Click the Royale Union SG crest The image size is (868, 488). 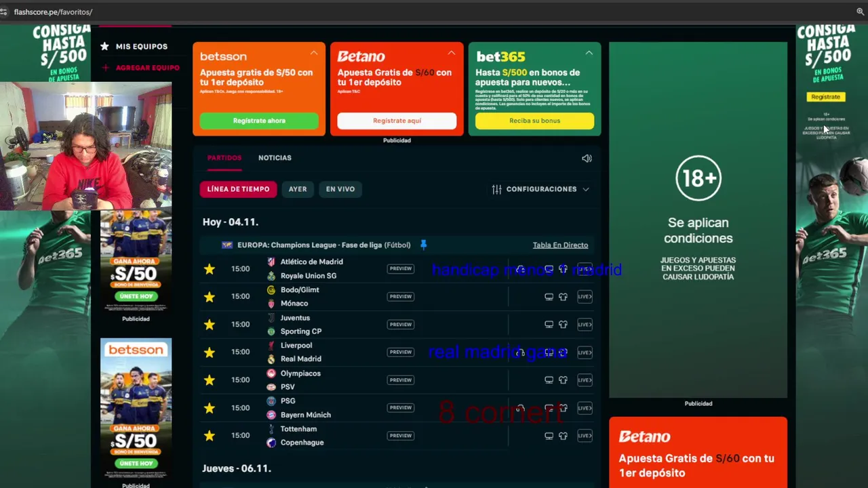pos(271,276)
